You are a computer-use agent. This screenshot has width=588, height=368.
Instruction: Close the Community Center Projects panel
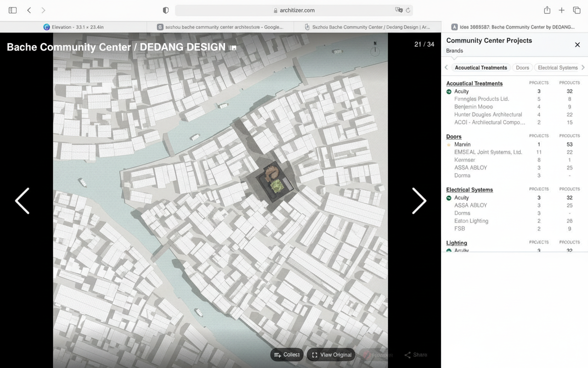click(x=577, y=45)
